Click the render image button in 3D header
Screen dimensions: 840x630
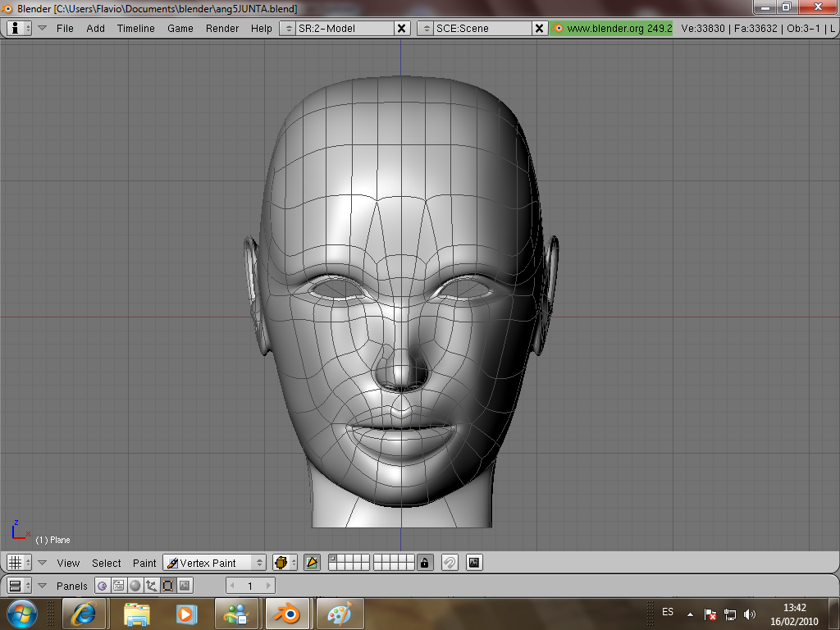pos(474,563)
